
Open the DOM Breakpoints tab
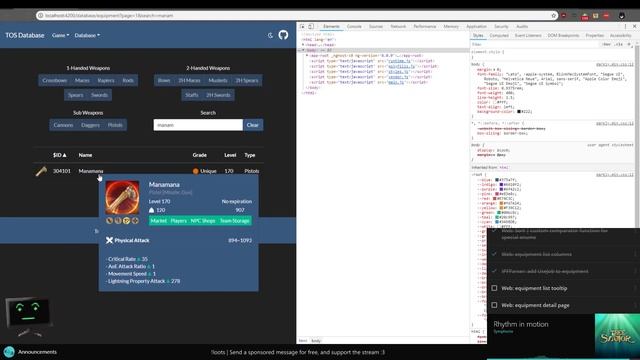pyautogui.click(x=563, y=36)
